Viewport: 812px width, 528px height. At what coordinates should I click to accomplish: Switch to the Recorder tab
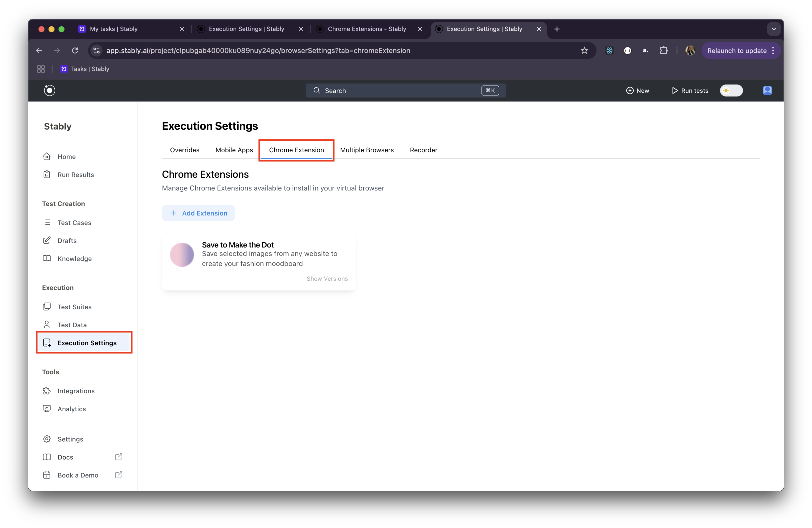pyautogui.click(x=423, y=150)
